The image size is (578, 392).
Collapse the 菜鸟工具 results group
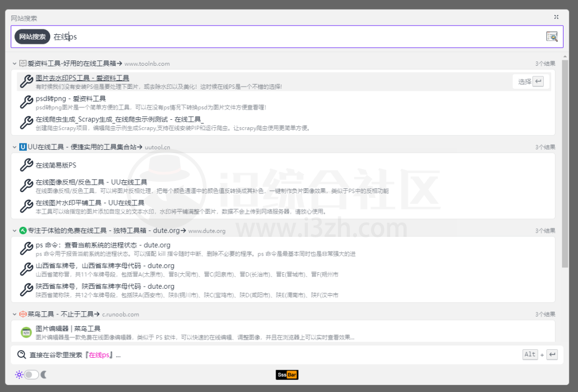tap(14, 314)
